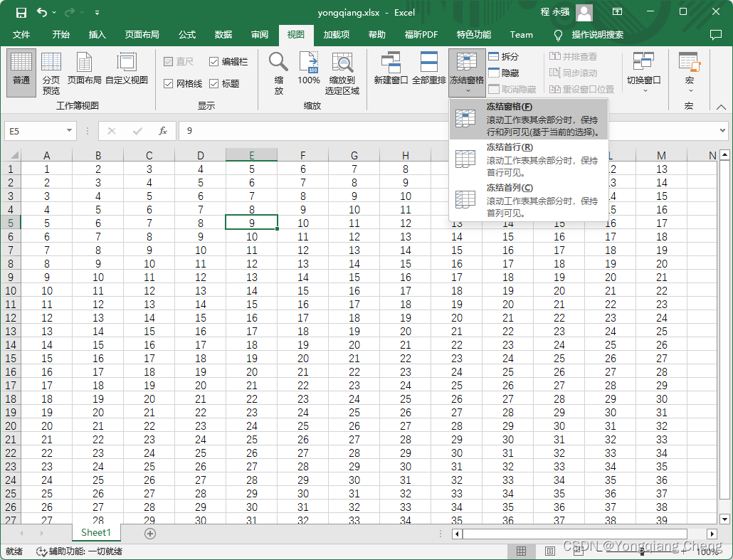
Task: Select Normal (普通) view
Action: pyautogui.click(x=21, y=73)
